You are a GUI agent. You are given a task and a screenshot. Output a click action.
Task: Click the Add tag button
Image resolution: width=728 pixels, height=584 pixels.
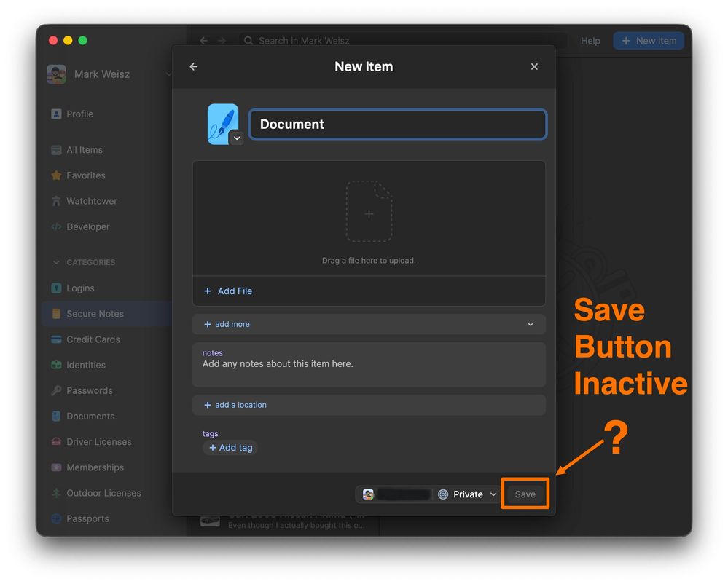(x=230, y=448)
